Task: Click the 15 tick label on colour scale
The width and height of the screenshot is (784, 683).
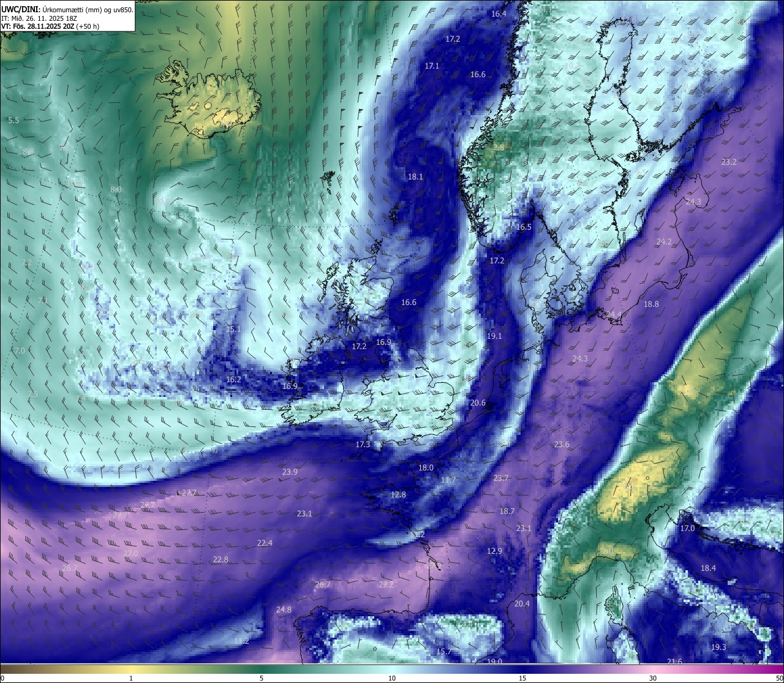Action: [522, 678]
